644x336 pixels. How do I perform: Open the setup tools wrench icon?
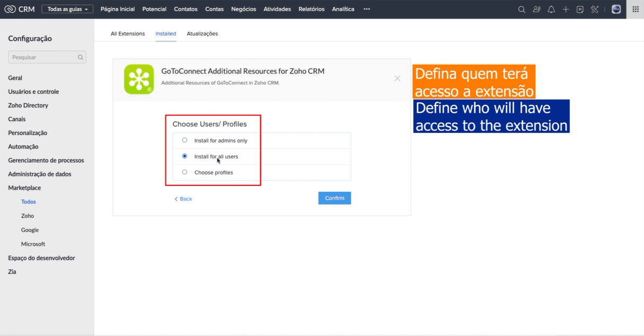coord(595,9)
